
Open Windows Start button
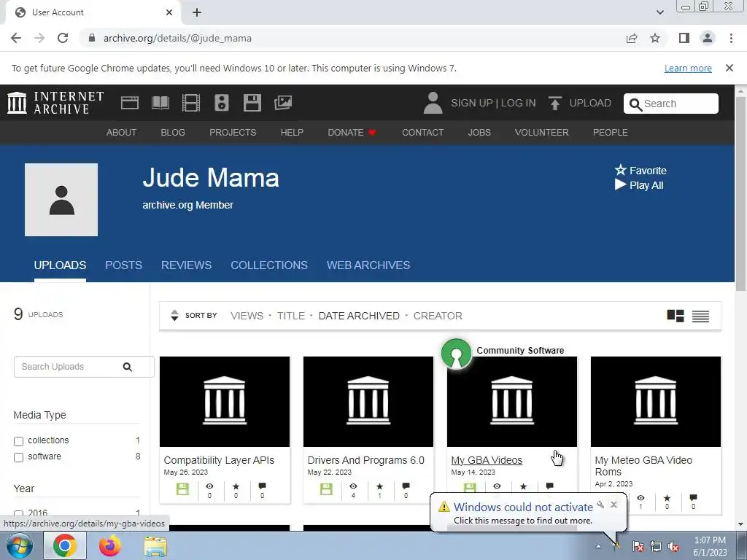coord(19,545)
